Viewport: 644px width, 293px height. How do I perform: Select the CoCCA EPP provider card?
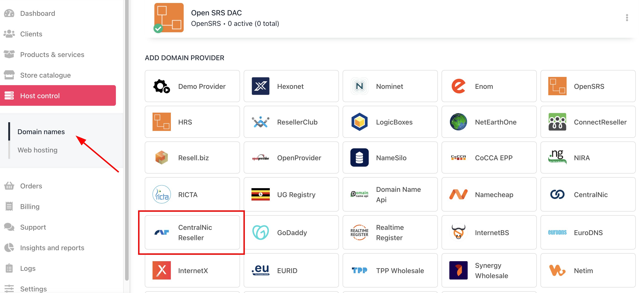coord(489,158)
